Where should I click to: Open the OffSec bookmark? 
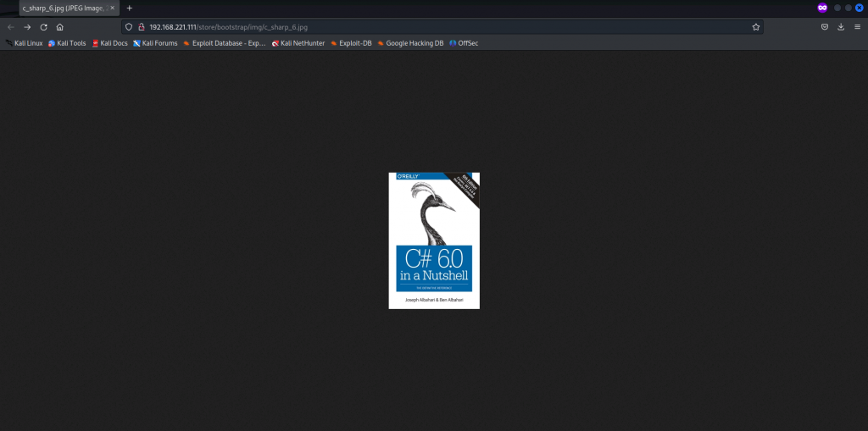pos(464,43)
